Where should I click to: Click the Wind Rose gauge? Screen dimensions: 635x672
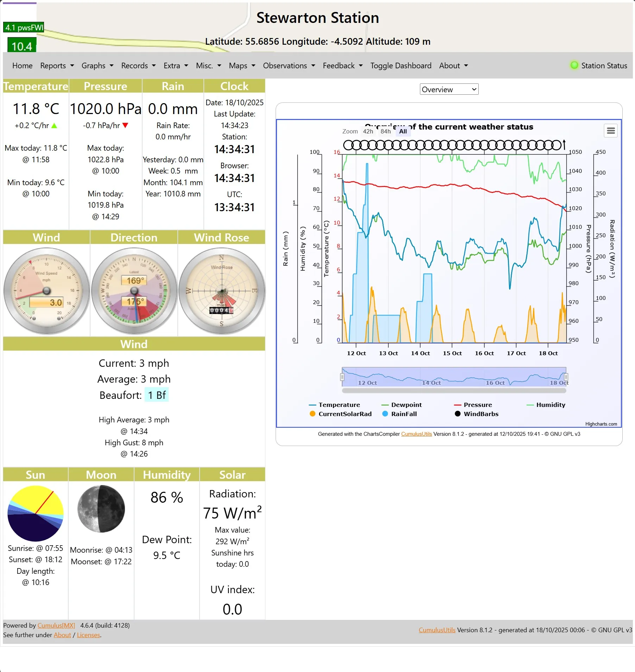click(221, 290)
